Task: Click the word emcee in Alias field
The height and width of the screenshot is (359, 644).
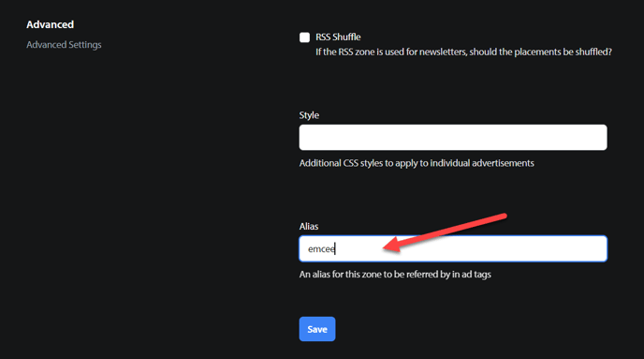Action: click(x=321, y=249)
